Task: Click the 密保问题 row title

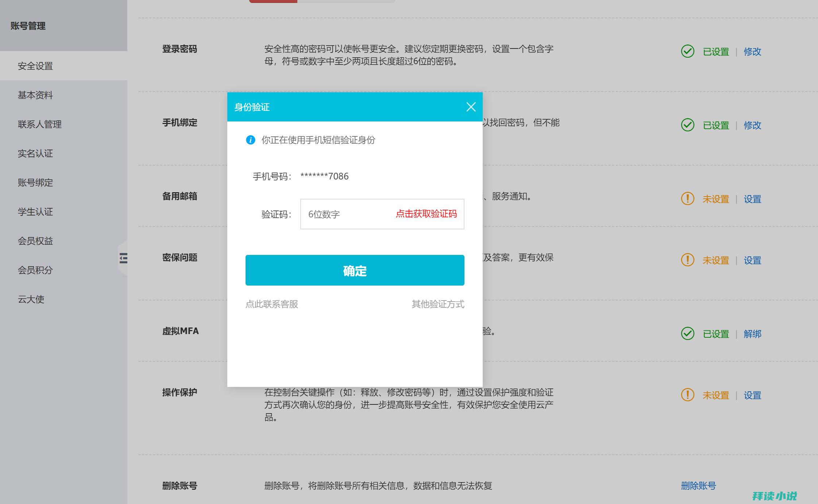Action: [x=180, y=257]
